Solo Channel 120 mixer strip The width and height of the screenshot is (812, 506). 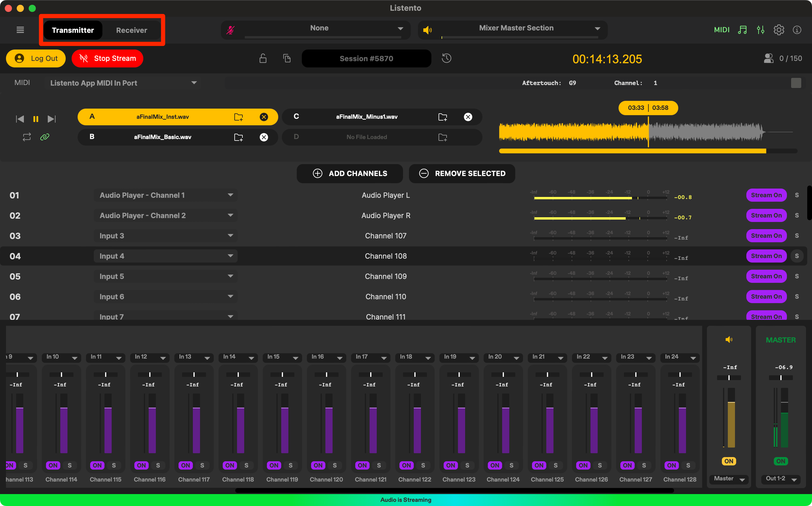click(335, 465)
